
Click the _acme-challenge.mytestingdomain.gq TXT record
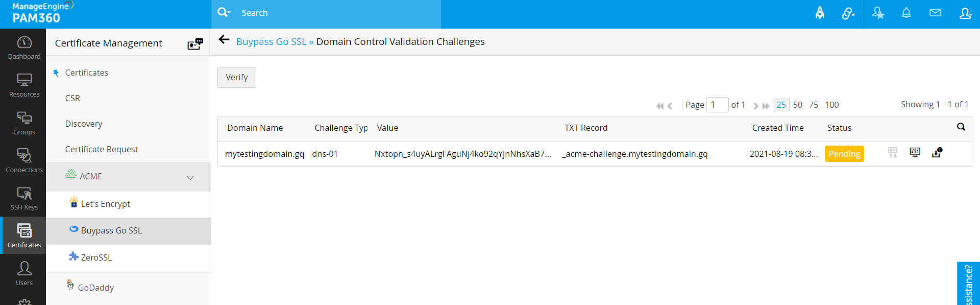point(634,154)
